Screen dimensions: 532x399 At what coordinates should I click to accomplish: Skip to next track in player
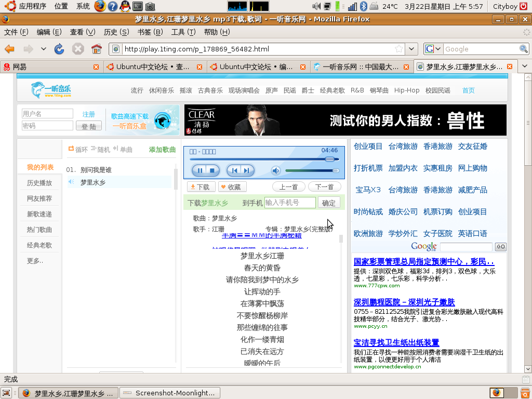247,170
